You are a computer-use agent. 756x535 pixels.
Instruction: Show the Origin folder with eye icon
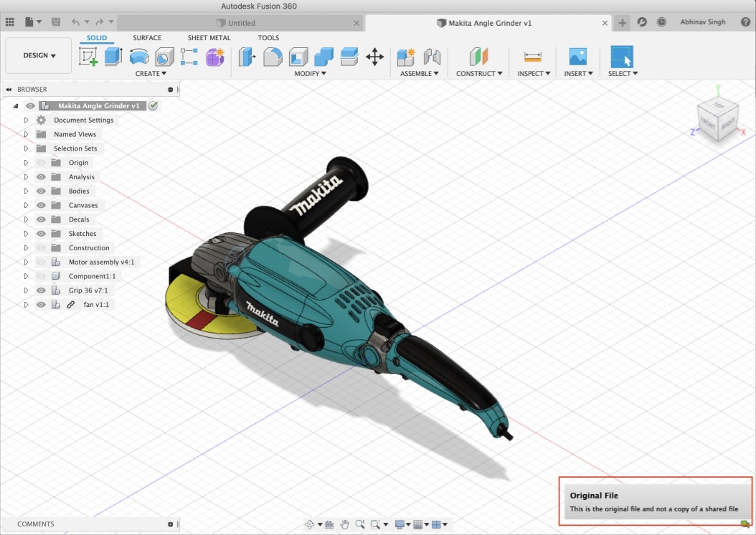tap(41, 162)
